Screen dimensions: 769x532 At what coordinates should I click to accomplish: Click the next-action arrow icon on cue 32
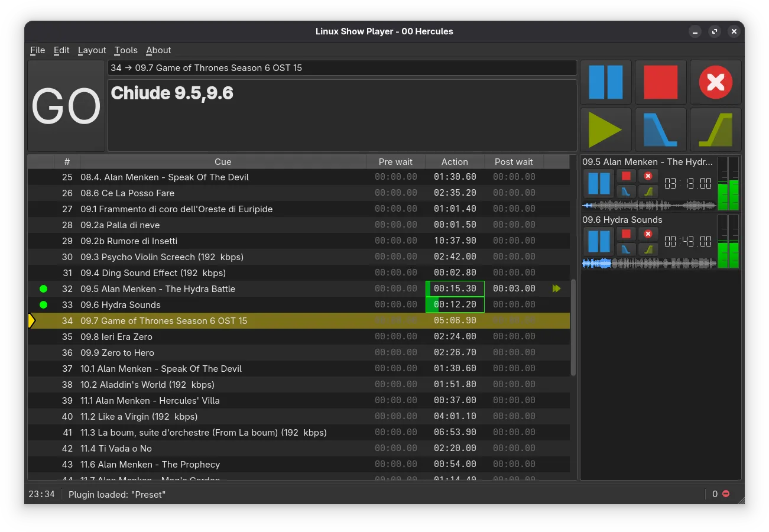click(556, 289)
